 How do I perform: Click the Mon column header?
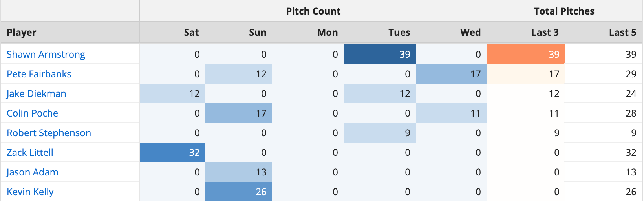(x=327, y=32)
